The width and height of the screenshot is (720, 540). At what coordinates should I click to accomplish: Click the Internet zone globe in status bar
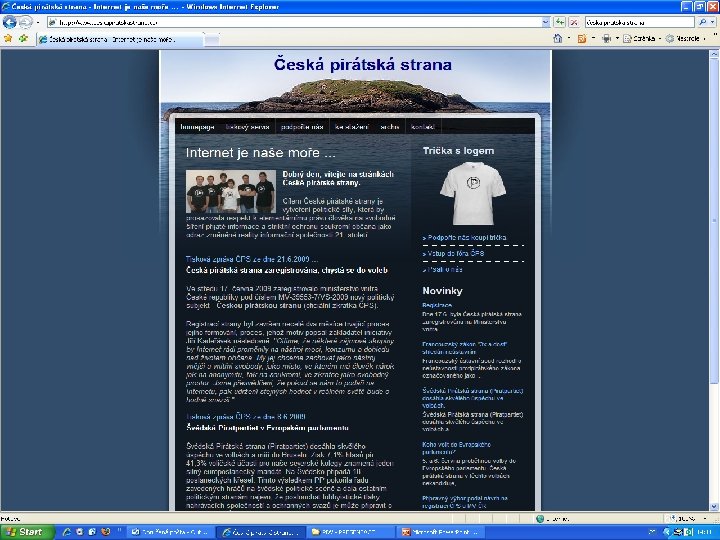(540, 519)
